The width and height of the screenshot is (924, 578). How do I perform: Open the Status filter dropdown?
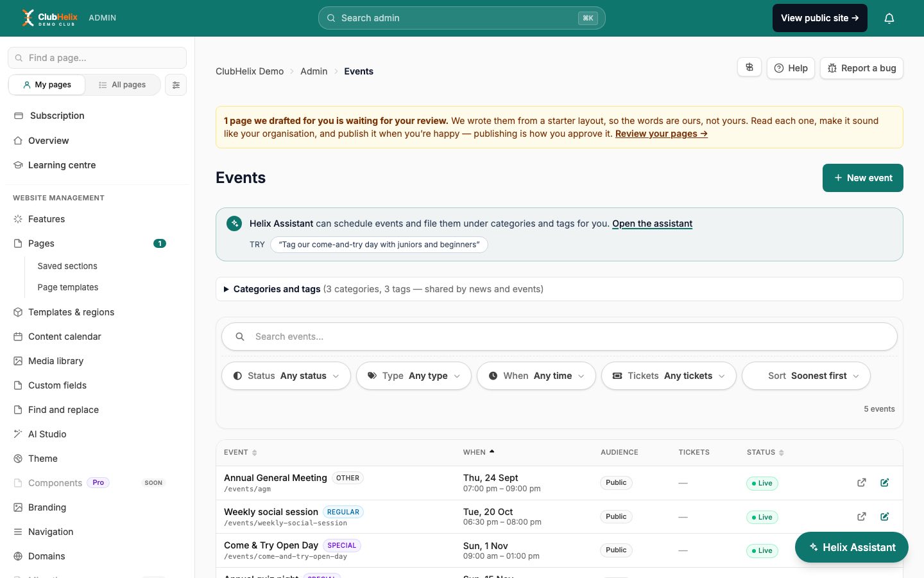coord(286,376)
